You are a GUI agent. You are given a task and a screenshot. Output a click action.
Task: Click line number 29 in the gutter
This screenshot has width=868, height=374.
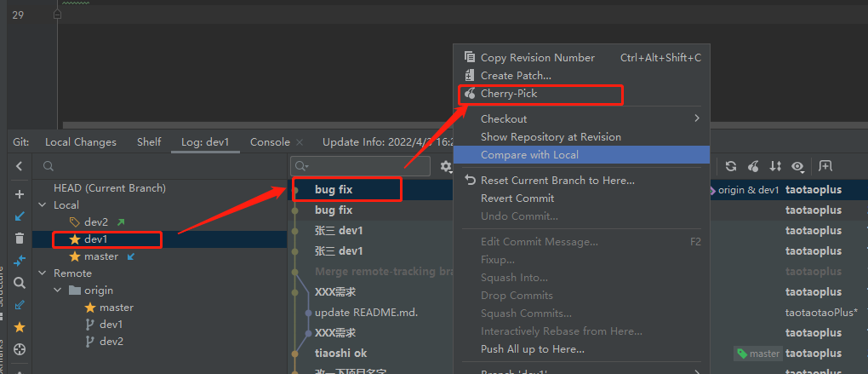[x=18, y=15]
